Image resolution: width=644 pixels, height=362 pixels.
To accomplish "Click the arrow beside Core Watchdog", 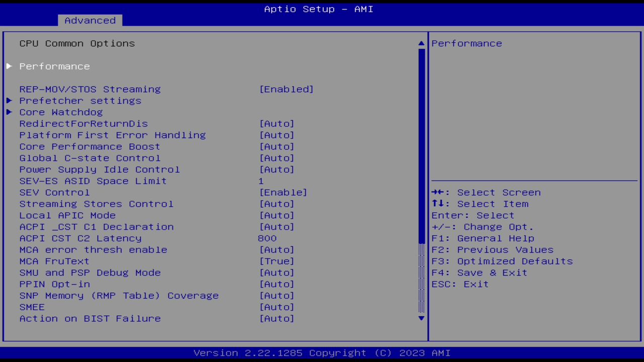I will [x=9, y=112].
